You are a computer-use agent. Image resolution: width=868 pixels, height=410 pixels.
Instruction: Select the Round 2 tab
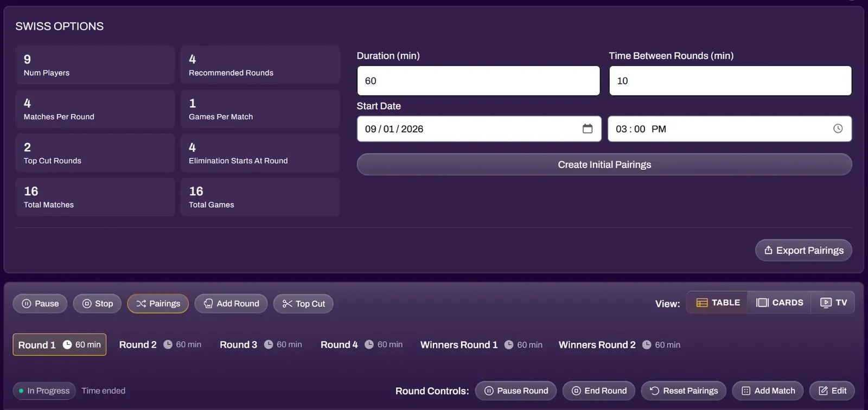[160, 345]
